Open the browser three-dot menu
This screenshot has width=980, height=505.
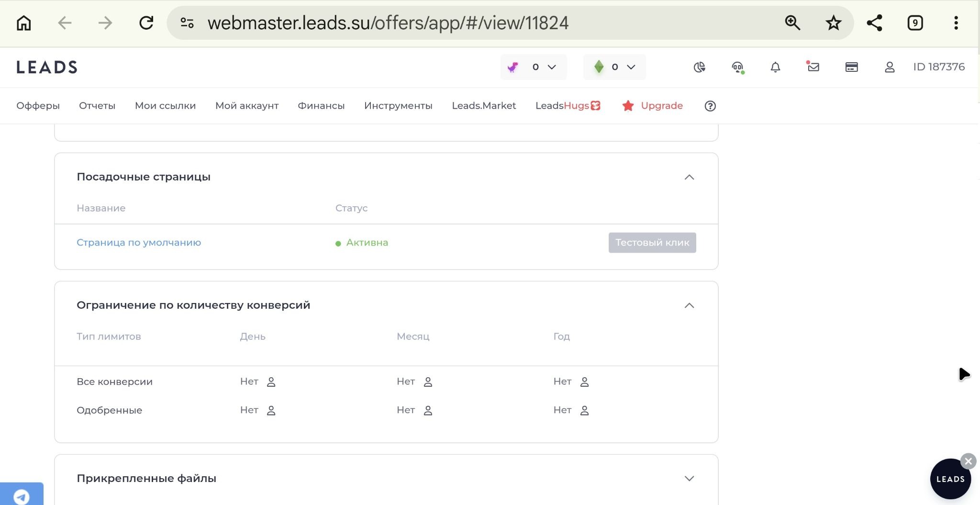click(956, 23)
